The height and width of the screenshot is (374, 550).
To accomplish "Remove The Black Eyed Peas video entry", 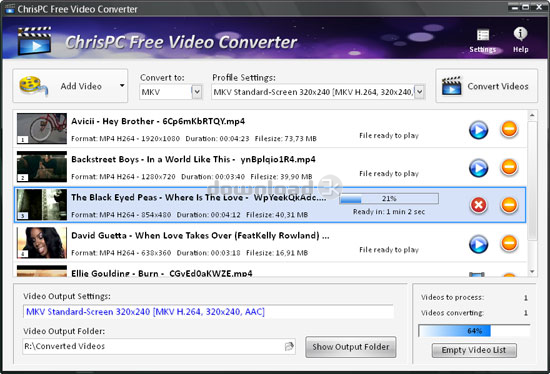I will coord(509,205).
